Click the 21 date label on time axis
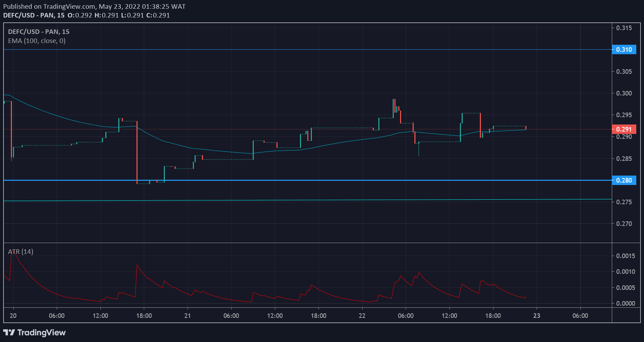644x342 pixels. tap(188, 316)
